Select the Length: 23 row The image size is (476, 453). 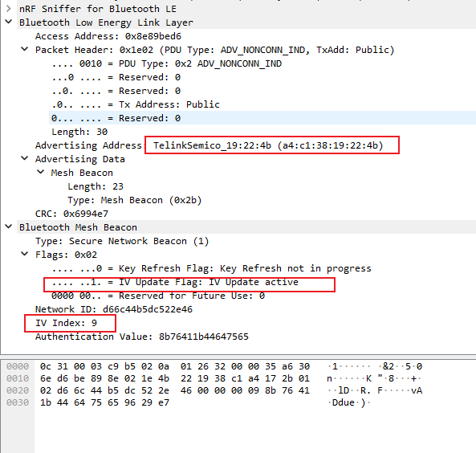tap(96, 186)
